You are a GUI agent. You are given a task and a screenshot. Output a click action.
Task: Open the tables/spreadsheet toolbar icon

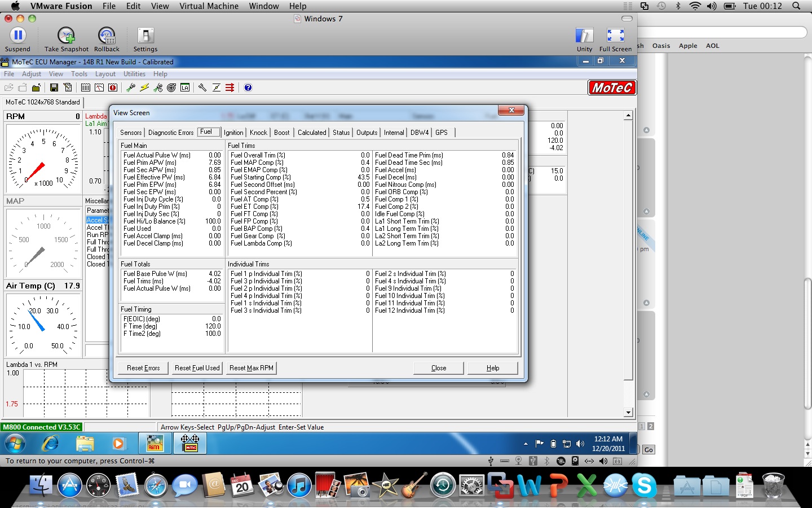[86, 87]
